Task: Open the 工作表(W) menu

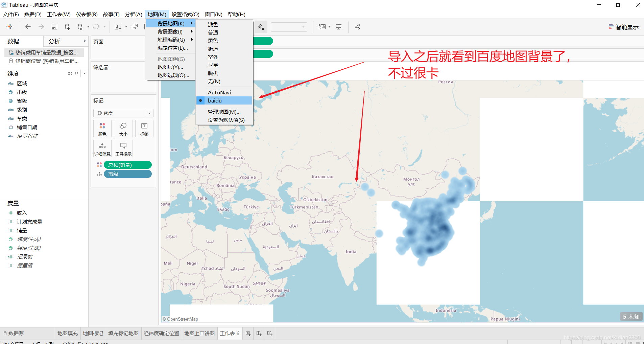Action: (59, 14)
